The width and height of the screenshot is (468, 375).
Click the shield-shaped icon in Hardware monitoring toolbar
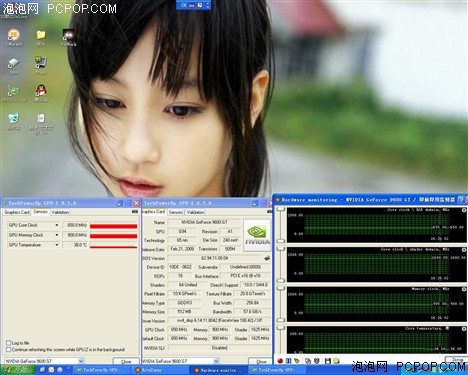317,361
